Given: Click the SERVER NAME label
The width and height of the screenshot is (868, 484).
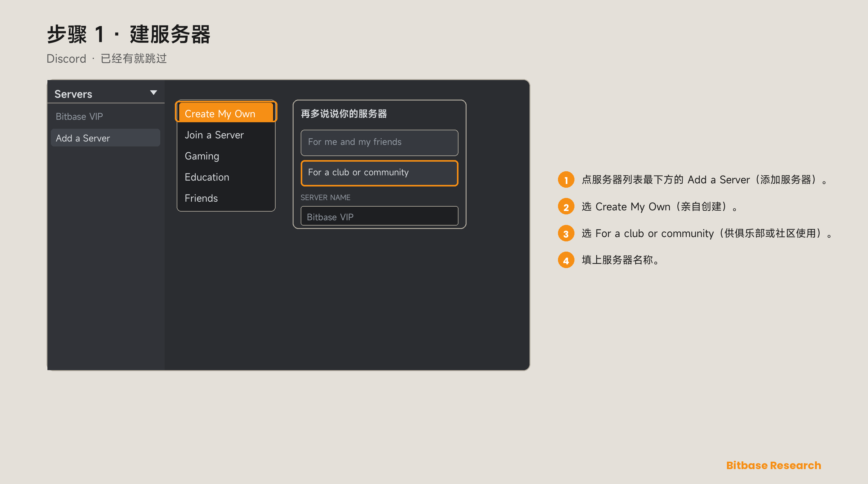Looking at the screenshot, I should click(325, 197).
